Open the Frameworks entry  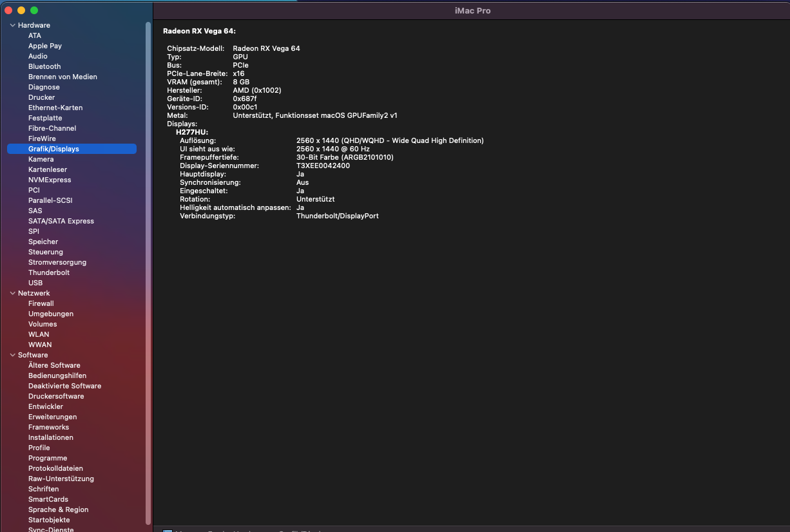coord(48,427)
